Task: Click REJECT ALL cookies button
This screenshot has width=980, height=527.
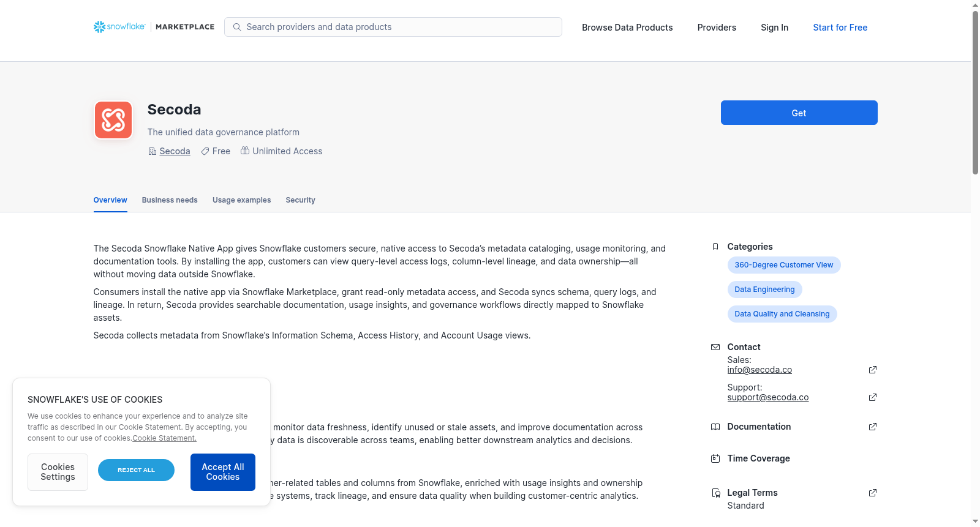Action: click(136, 470)
